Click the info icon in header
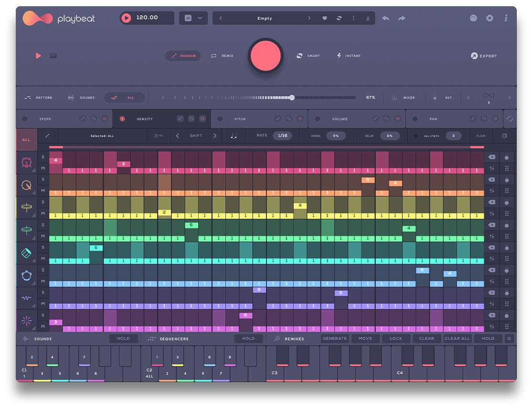The height and width of the screenshot is (406, 532). [506, 18]
